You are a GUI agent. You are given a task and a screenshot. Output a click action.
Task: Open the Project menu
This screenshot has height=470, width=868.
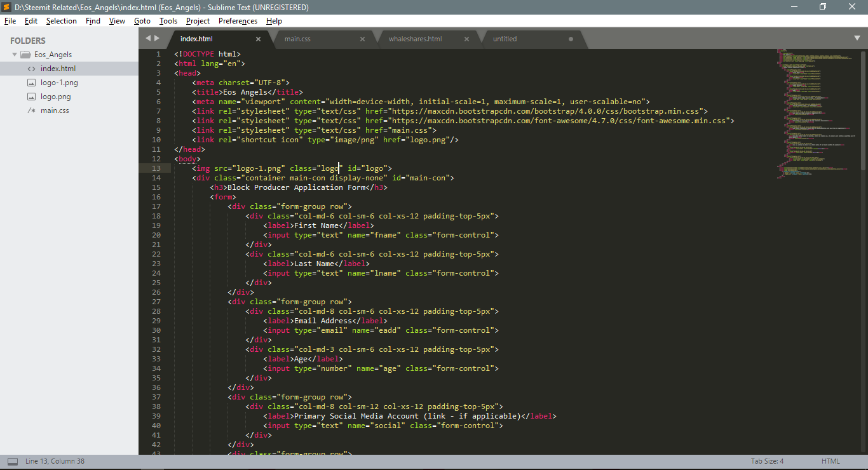(x=198, y=21)
